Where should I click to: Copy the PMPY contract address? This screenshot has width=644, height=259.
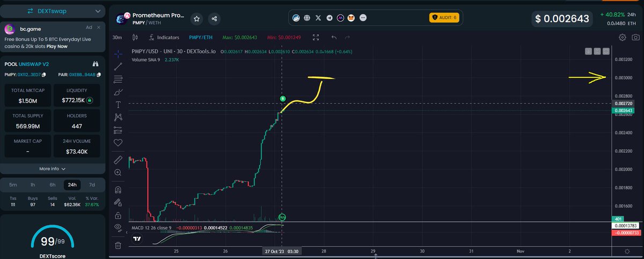pyautogui.click(x=44, y=75)
